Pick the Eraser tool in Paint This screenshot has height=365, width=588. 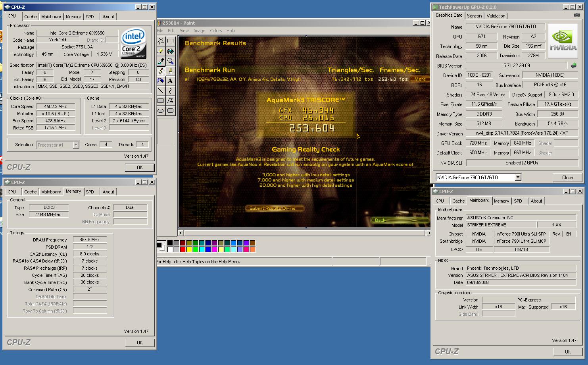tap(161, 51)
